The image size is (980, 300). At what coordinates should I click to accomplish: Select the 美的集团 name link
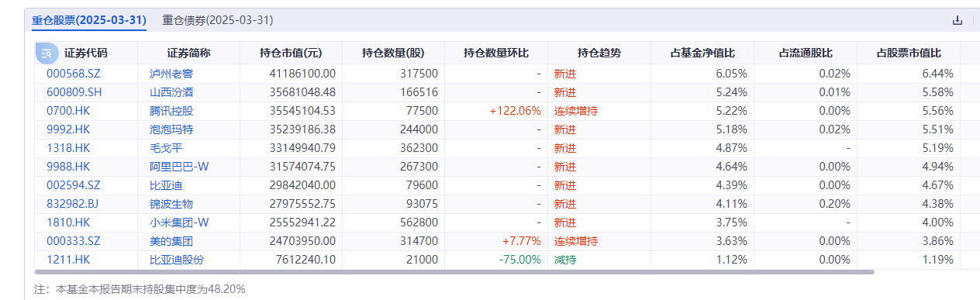pos(171,241)
